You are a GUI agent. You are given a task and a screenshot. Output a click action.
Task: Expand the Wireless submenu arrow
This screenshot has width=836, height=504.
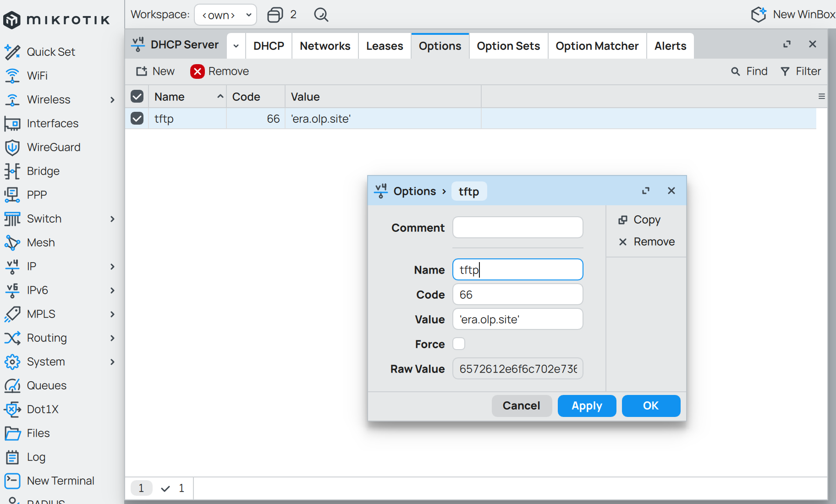click(x=112, y=100)
